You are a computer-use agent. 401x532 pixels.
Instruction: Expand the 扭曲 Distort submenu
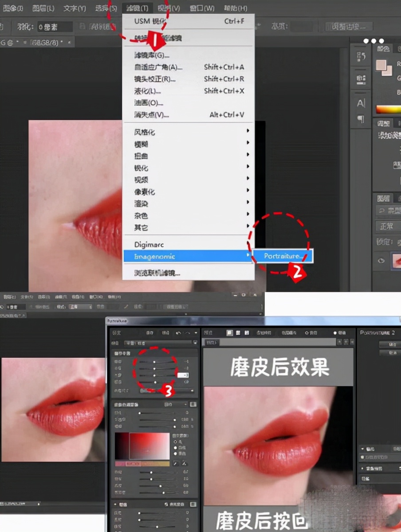189,156
